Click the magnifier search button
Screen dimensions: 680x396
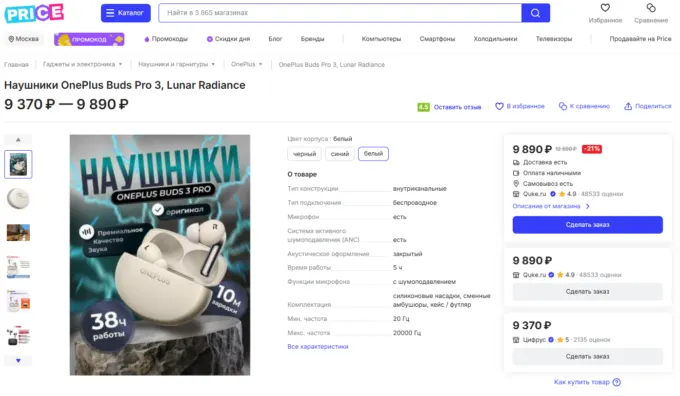pos(536,13)
